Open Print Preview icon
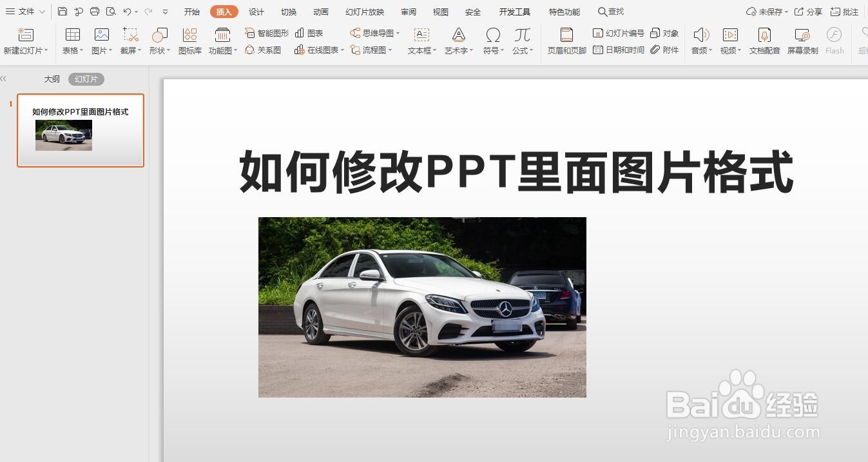The width and height of the screenshot is (868, 462). (x=111, y=12)
